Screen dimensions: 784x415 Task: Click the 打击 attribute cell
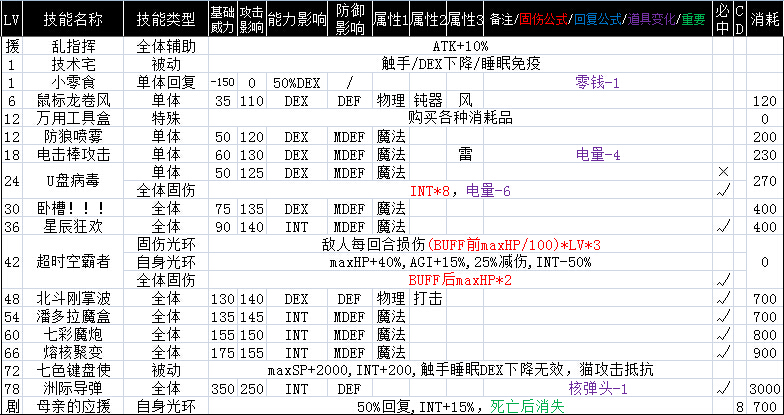point(428,299)
